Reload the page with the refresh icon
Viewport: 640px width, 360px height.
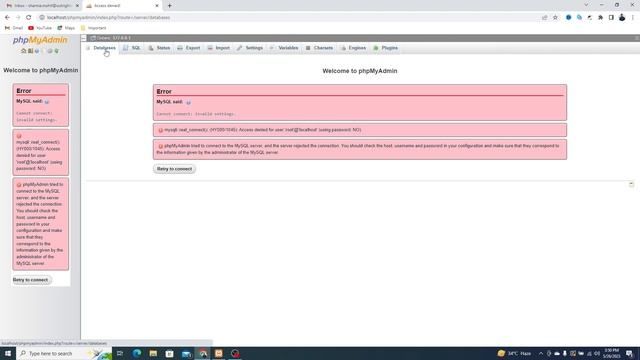click(29, 18)
